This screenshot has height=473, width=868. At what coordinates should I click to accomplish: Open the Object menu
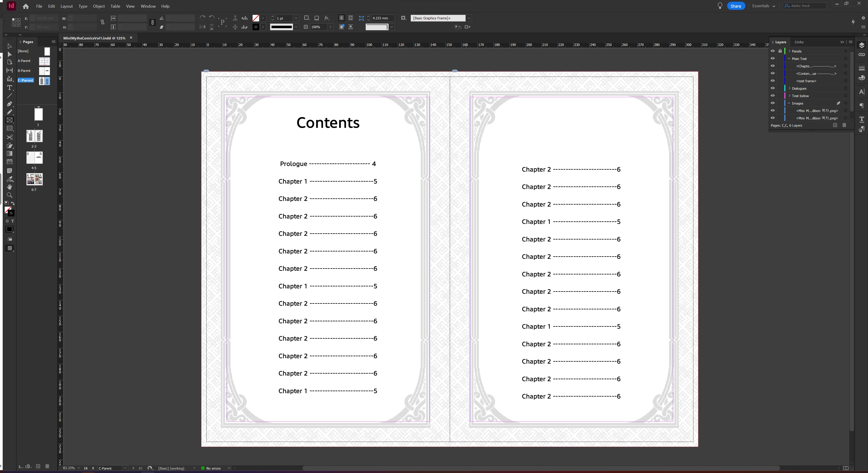click(99, 6)
